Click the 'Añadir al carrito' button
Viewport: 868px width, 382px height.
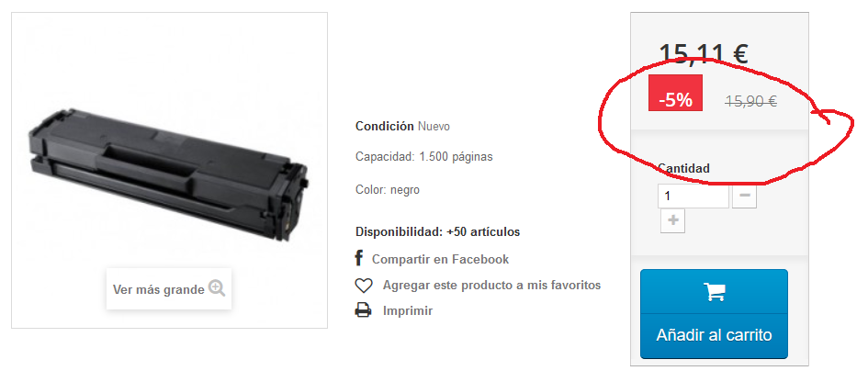pyautogui.click(x=714, y=314)
